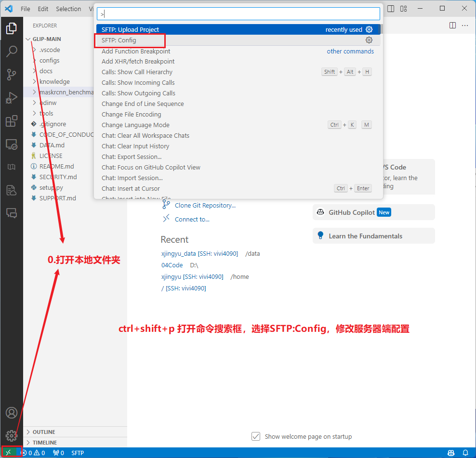Open the Selection menu
This screenshot has height=458, width=476.
(68, 9)
